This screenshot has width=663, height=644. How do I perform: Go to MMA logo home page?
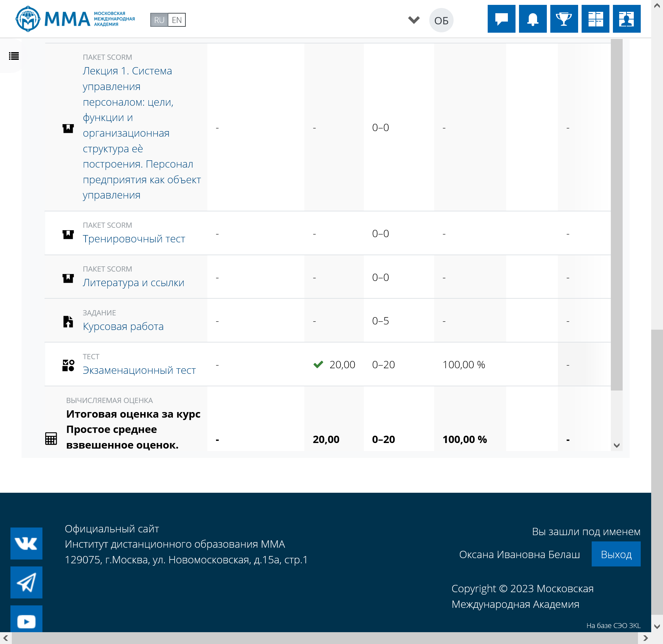point(75,19)
